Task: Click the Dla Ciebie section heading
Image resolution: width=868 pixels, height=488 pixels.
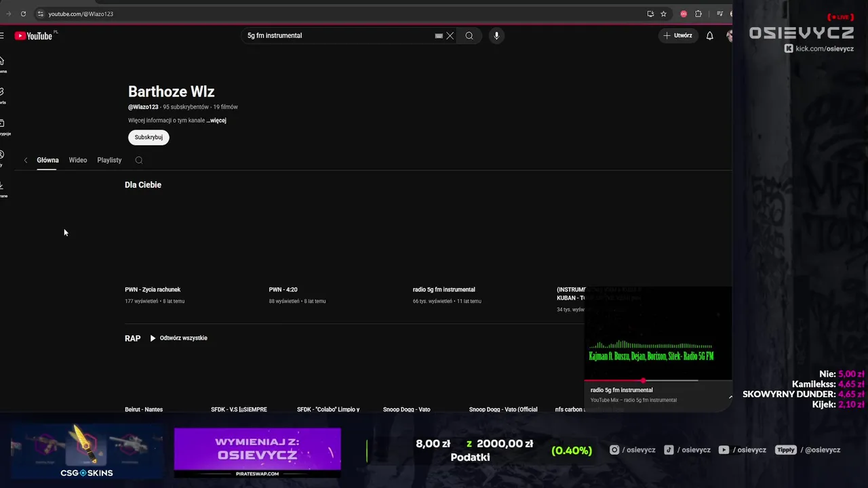Action: 143,185
